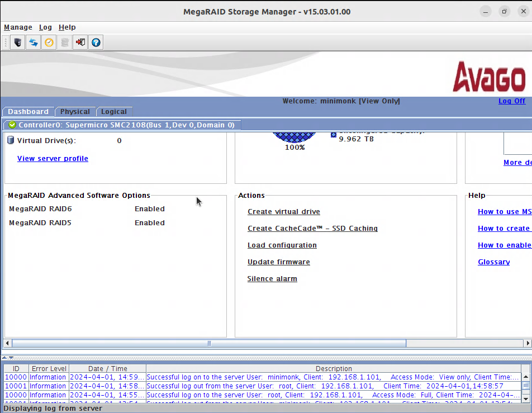Image resolution: width=532 pixels, height=413 pixels.
Task: Open help via blue question mark icon
Action: click(96, 42)
